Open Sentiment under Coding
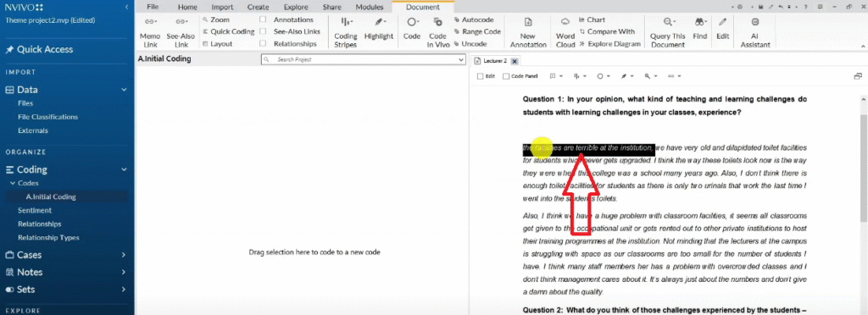868x315 pixels. [34, 210]
